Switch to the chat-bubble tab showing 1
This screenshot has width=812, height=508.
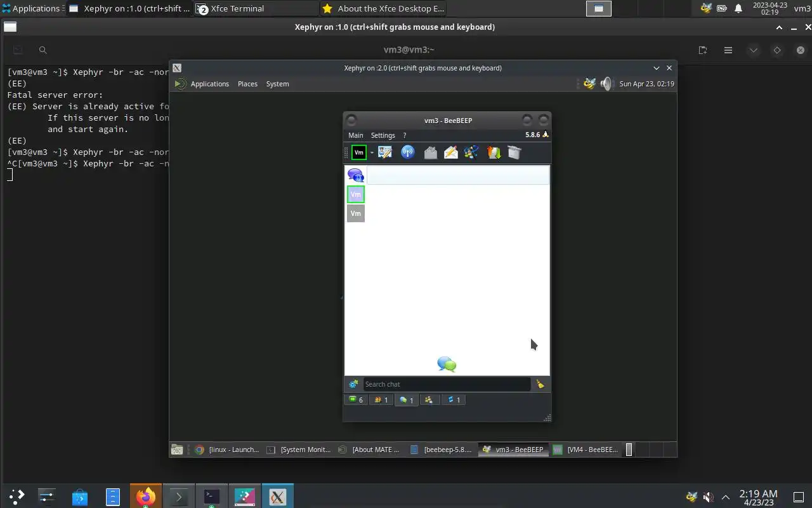coord(407,400)
